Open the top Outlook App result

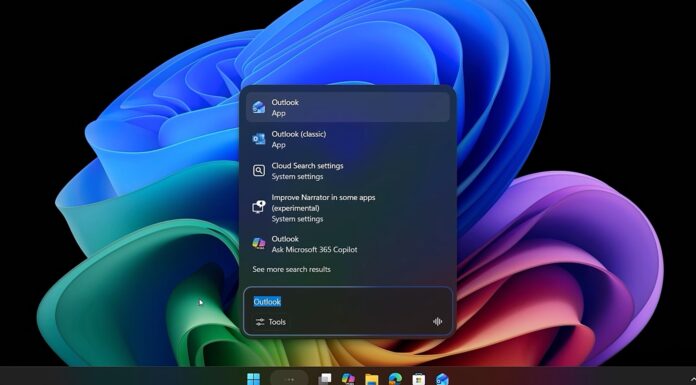pyautogui.click(x=348, y=107)
